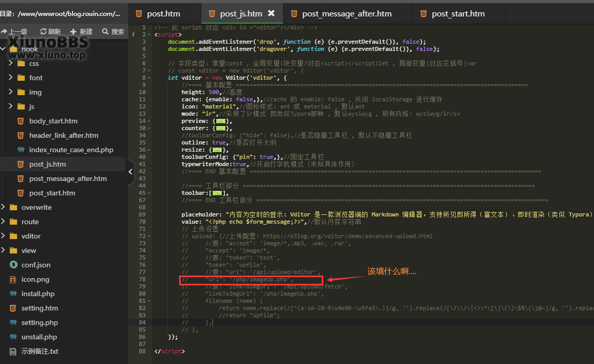Open unstall.php file
The width and height of the screenshot is (594, 364).
tap(39, 337)
